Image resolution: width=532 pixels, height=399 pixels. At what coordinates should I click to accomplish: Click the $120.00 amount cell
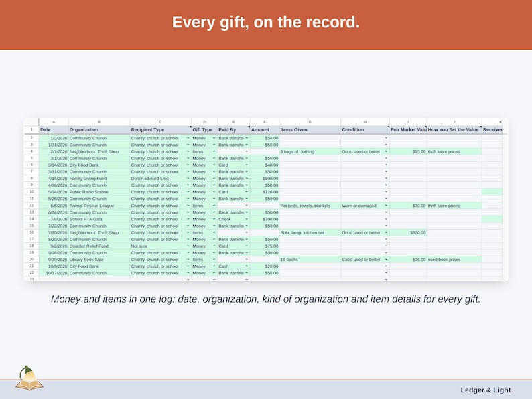click(x=265, y=192)
